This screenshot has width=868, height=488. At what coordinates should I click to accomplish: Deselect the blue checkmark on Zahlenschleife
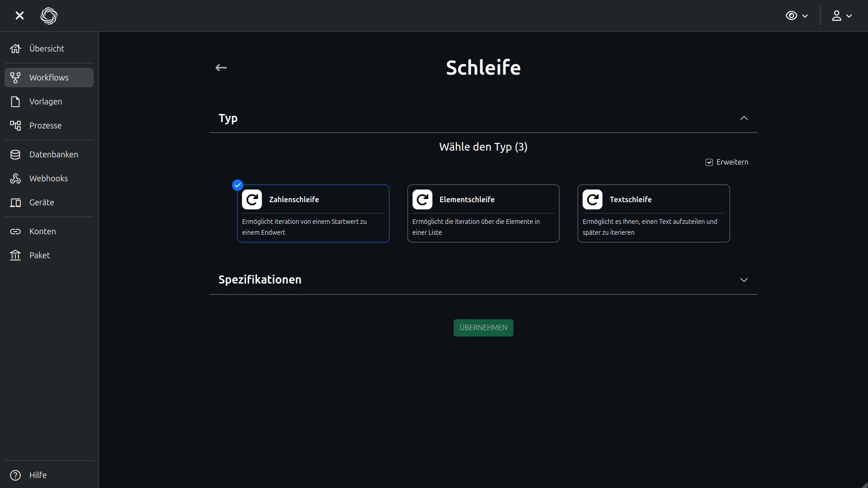pyautogui.click(x=237, y=185)
